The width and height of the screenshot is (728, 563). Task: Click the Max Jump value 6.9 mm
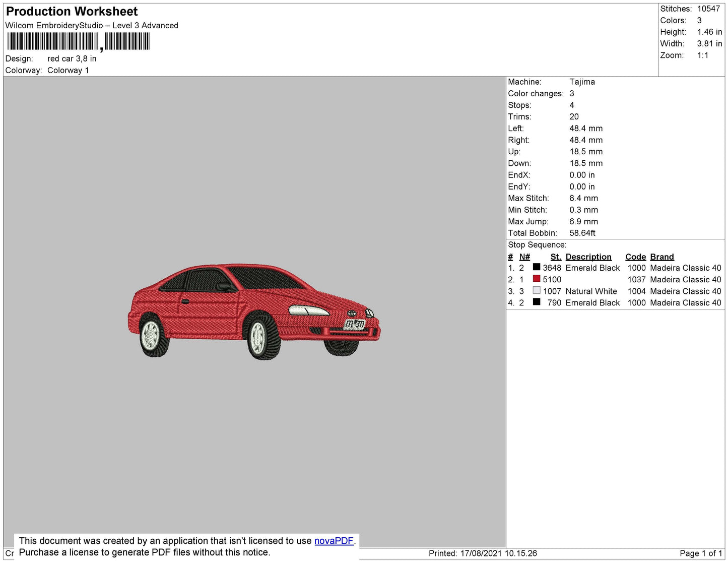click(x=584, y=221)
